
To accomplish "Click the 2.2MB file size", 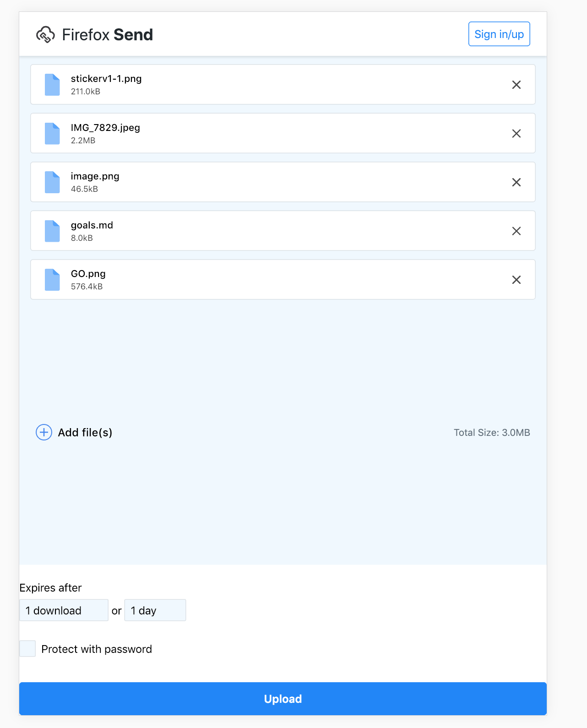I will pos(83,141).
